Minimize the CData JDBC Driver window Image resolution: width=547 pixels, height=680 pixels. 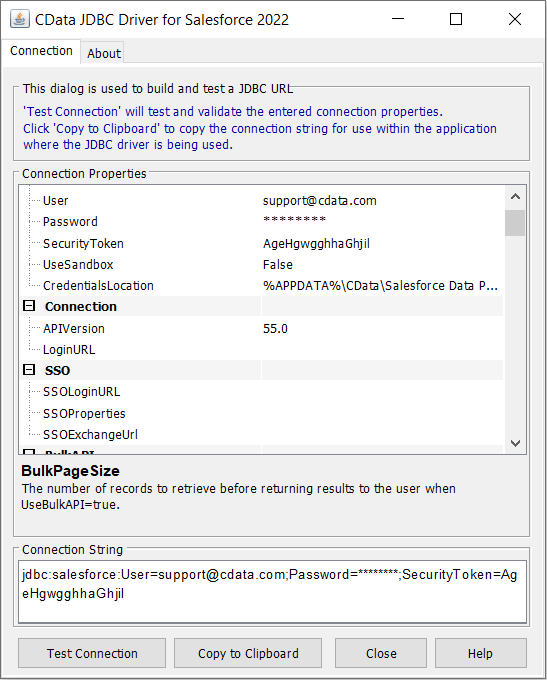point(398,19)
